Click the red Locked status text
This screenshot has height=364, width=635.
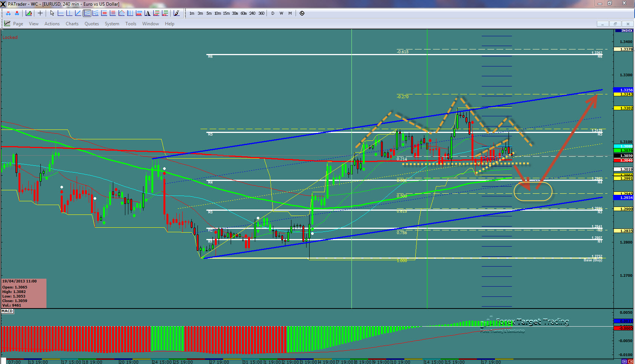pos(10,37)
